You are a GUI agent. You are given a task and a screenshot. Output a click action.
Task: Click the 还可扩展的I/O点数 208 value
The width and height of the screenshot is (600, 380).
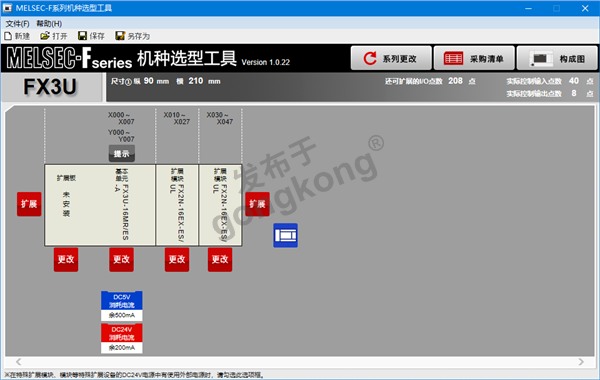(x=455, y=81)
